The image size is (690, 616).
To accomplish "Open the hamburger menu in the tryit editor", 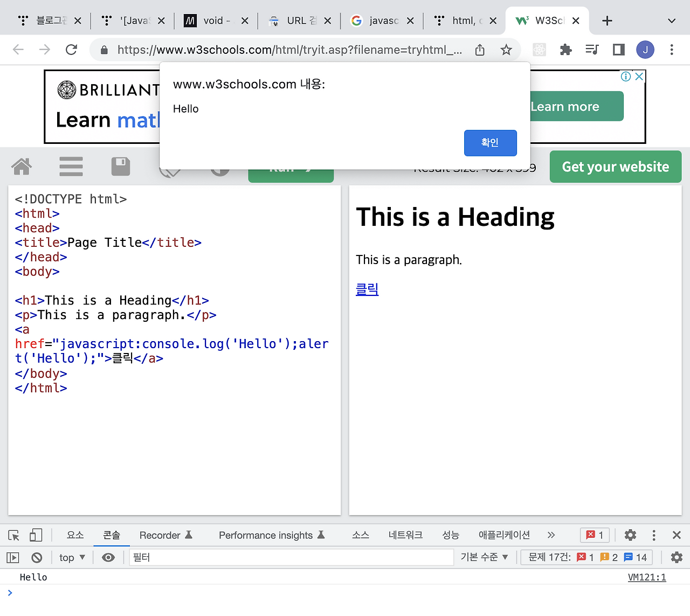I will pyautogui.click(x=71, y=167).
